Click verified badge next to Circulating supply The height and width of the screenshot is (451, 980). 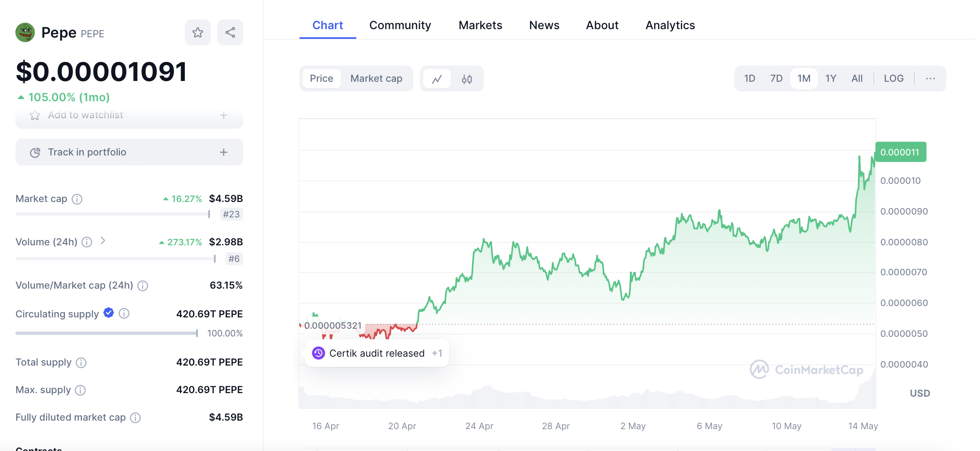[109, 313]
